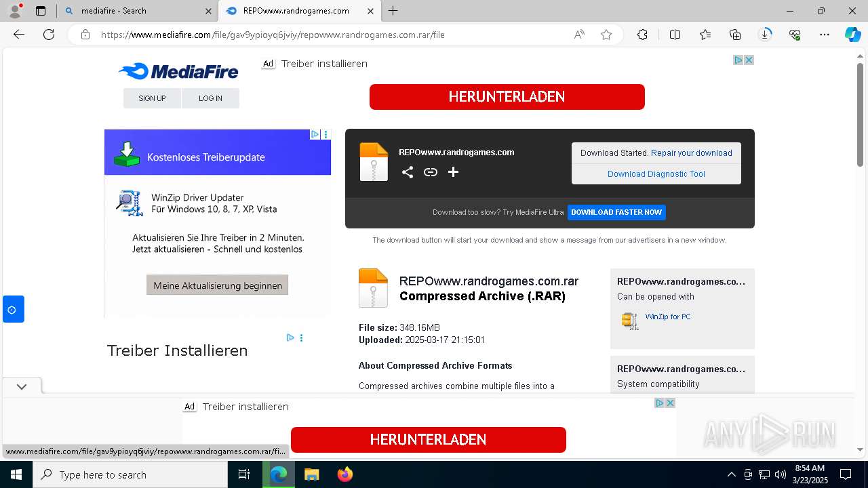868x488 pixels.
Task: Open Firefox from taskbar
Action: [345, 474]
